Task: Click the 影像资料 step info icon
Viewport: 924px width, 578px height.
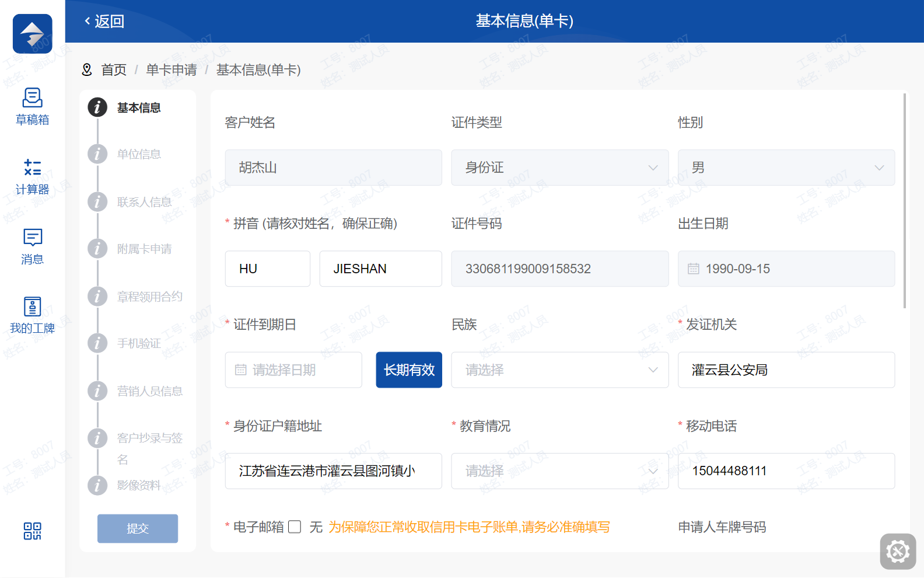Action: click(x=97, y=485)
